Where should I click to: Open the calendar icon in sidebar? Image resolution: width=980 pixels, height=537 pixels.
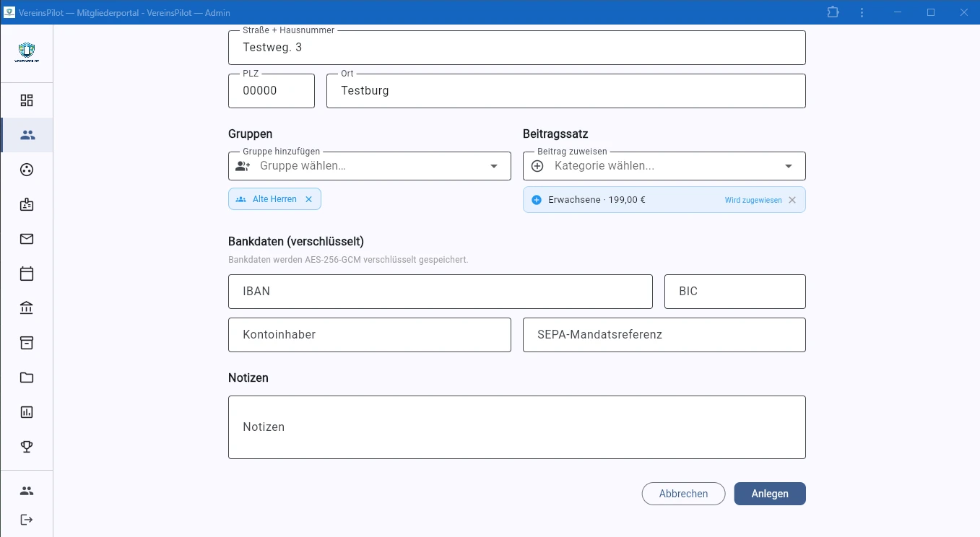pyautogui.click(x=27, y=274)
